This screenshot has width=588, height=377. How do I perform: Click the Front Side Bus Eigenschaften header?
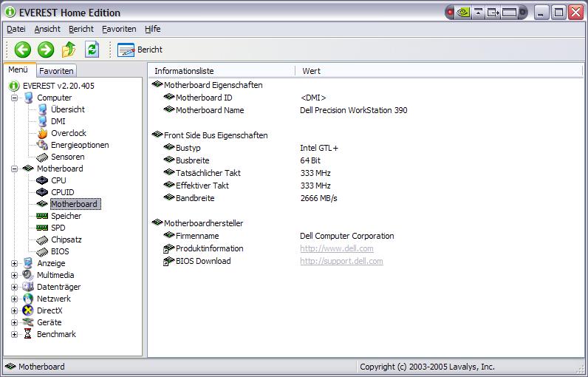[x=216, y=135]
